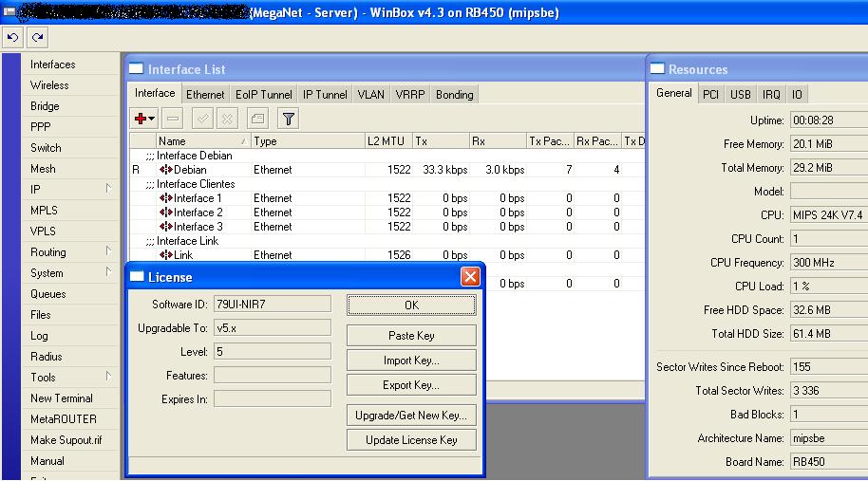Click the Uptime value field
The image size is (868, 481).
coord(829,120)
